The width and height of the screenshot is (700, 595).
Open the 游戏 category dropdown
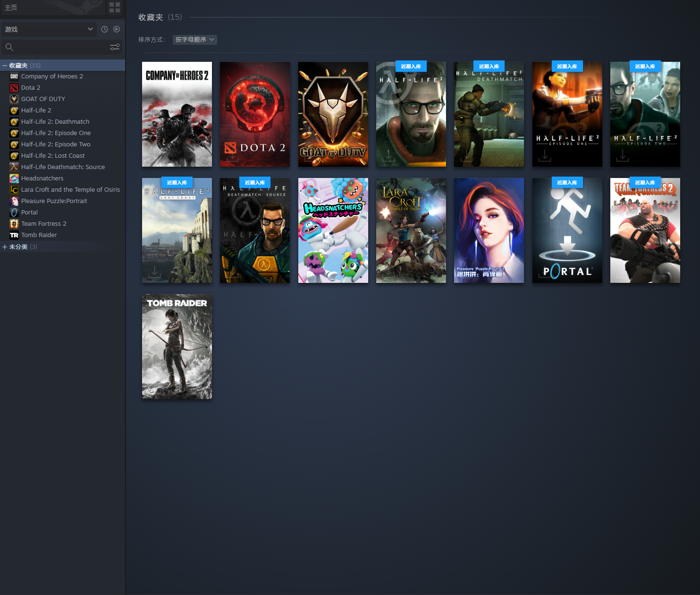49,29
